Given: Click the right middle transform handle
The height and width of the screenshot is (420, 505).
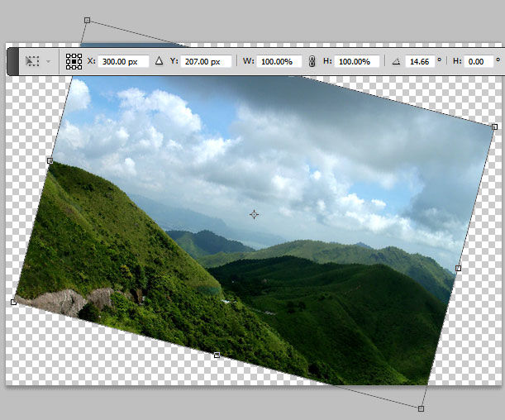Looking at the screenshot, I should (458, 268).
